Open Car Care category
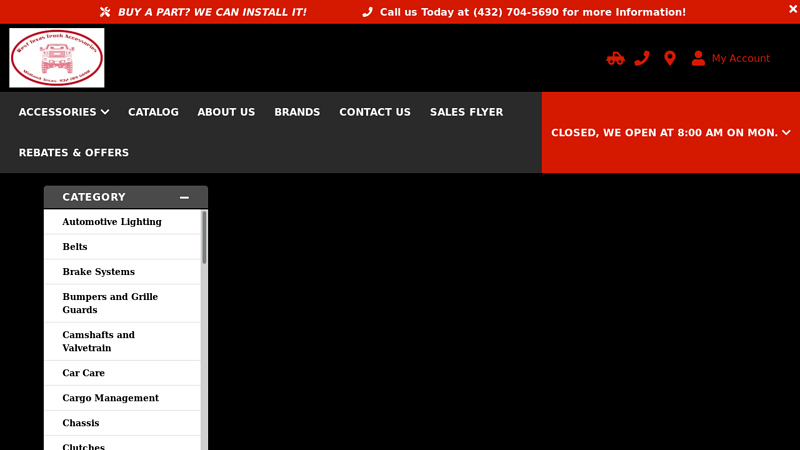 click(122, 373)
